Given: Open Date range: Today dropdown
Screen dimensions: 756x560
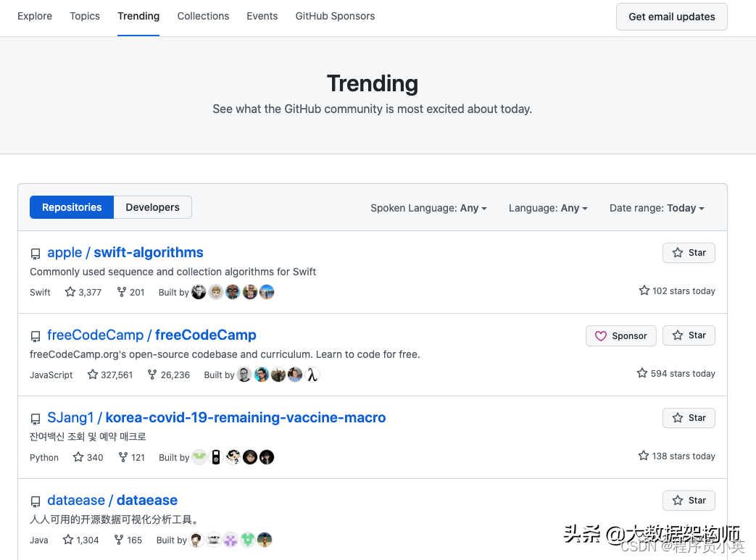Looking at the screenshot, I should [657, 208].
